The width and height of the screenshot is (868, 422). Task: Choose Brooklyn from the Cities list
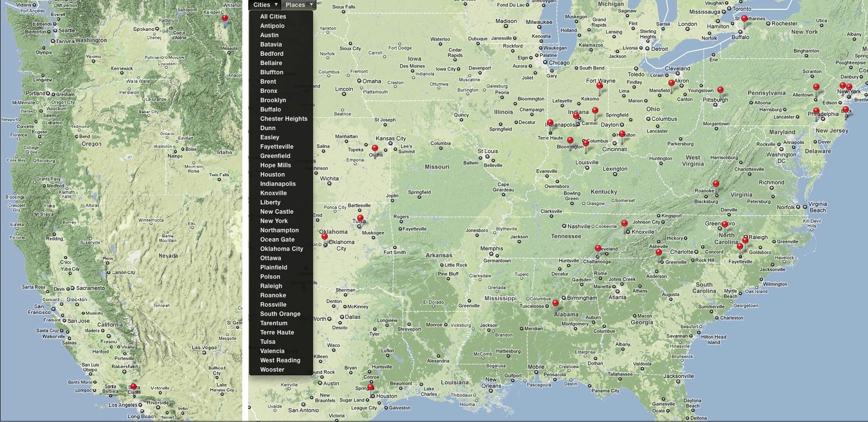tap(273, 100)
